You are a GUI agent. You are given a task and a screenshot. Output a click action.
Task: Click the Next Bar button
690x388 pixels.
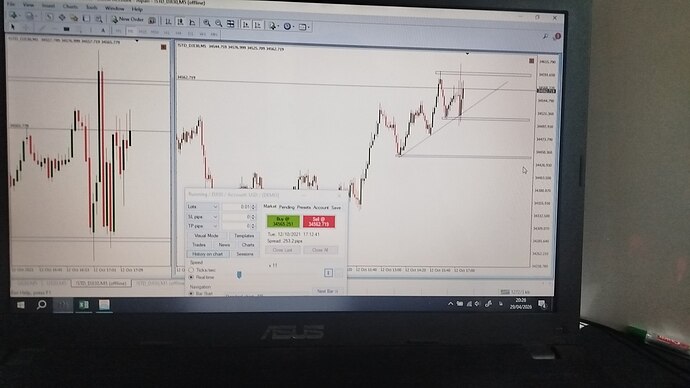tap(327, 291)
